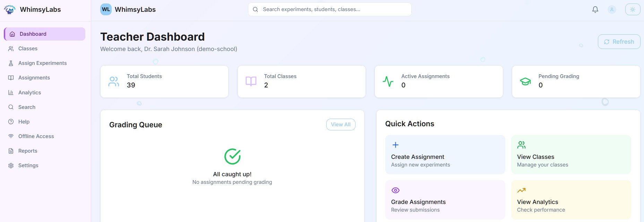644x222 pixels.
Task: Open the Assign Experiments section
Action: (42, 63)
